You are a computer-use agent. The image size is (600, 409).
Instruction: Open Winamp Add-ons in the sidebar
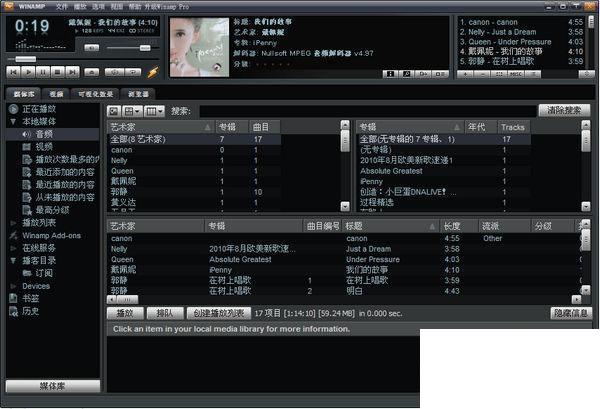51,236
